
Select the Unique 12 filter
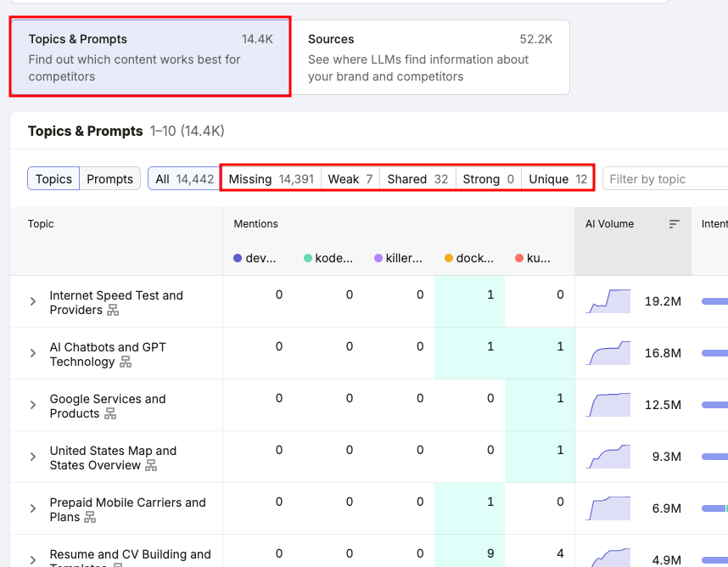click(x=558, y=179)
